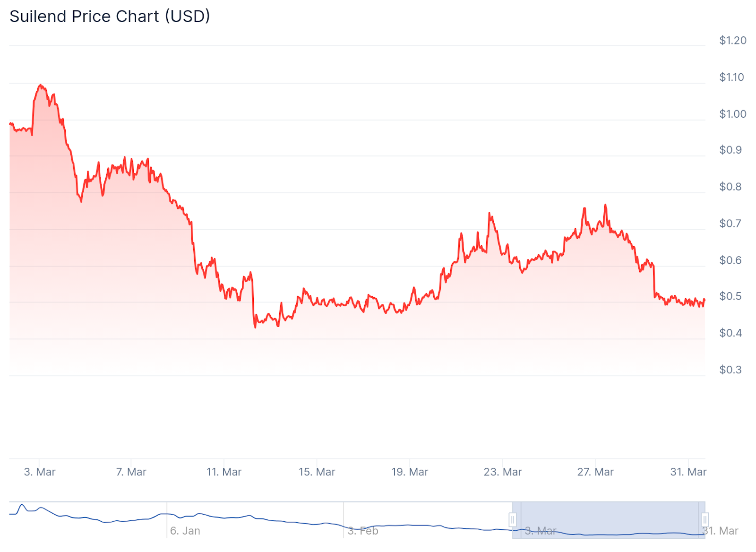Click the $0.3 price axis label
Image resolution: width=756 pixels, height=552 pixels.
(730, 370)
